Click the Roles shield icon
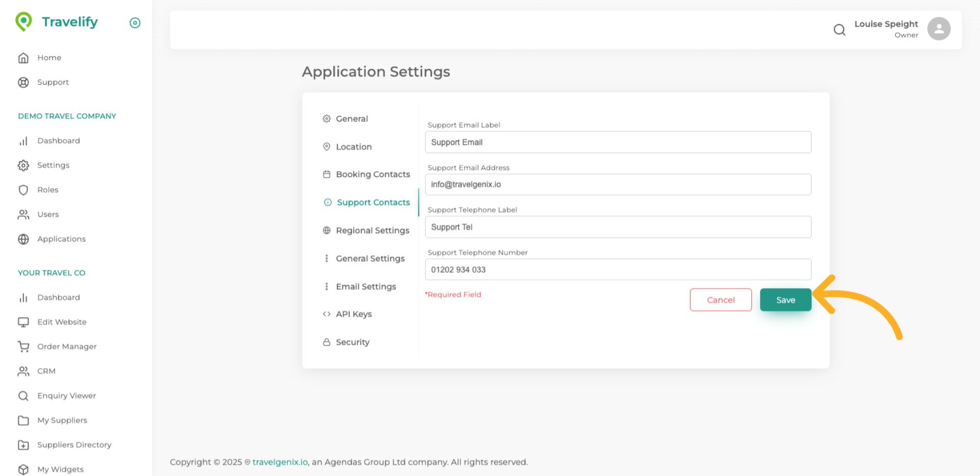 (23, 190)
